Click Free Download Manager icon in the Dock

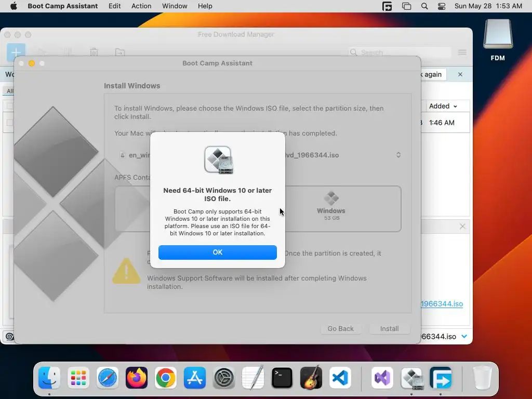tap(441, 378)
